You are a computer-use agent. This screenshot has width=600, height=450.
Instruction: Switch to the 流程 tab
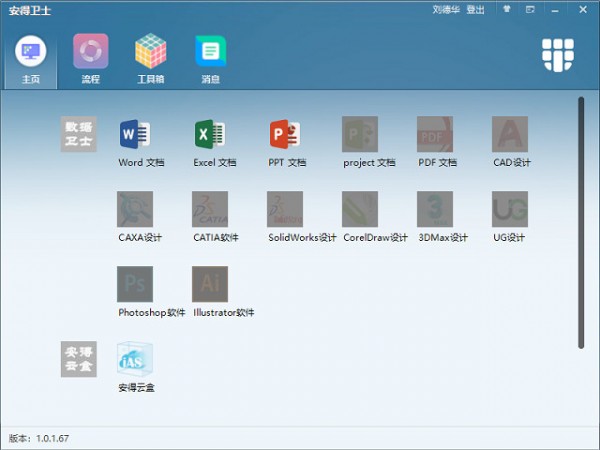click(90, 57)
